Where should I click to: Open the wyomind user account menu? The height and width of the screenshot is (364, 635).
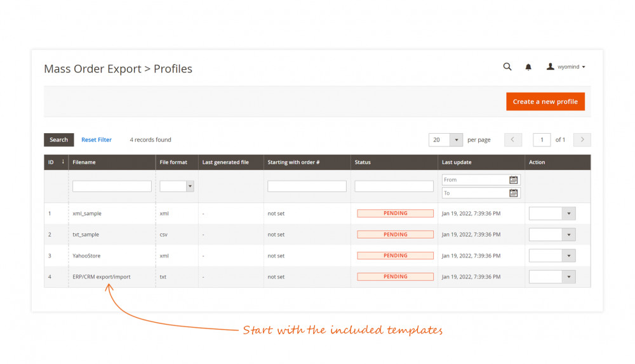(566, 67)
